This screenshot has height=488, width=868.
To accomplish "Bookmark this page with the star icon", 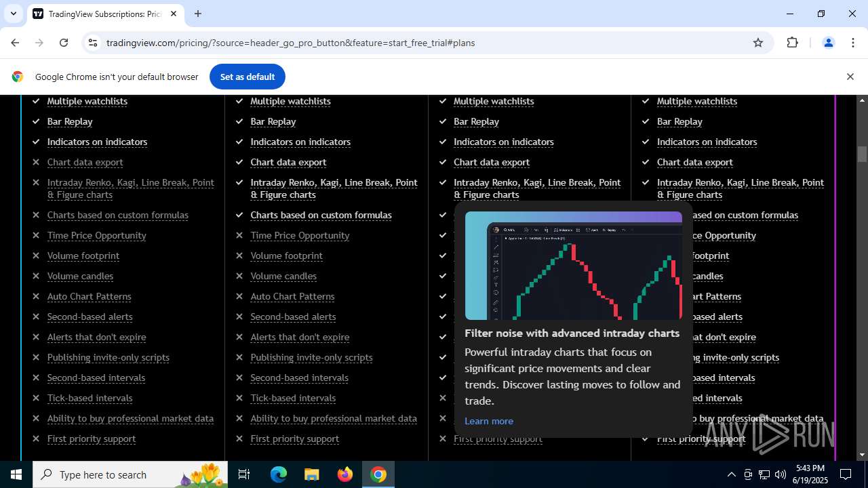I will click(x=758, y=43).
